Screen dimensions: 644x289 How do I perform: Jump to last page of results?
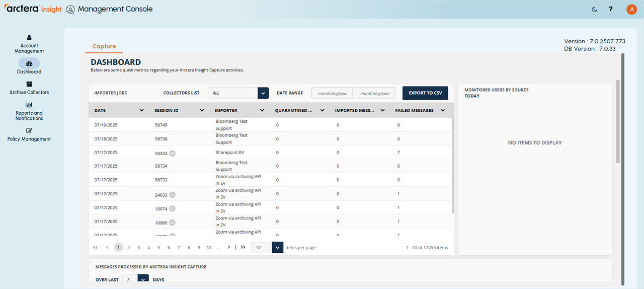point(243,247)
